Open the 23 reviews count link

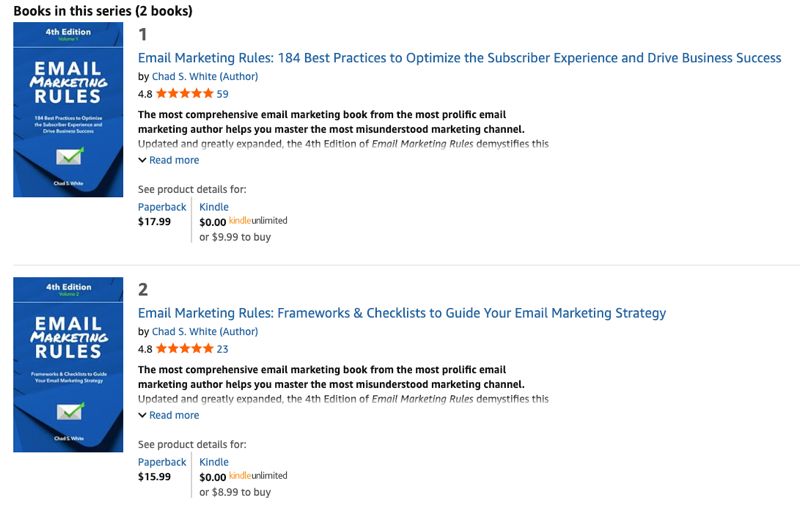(x=222, y=349)
